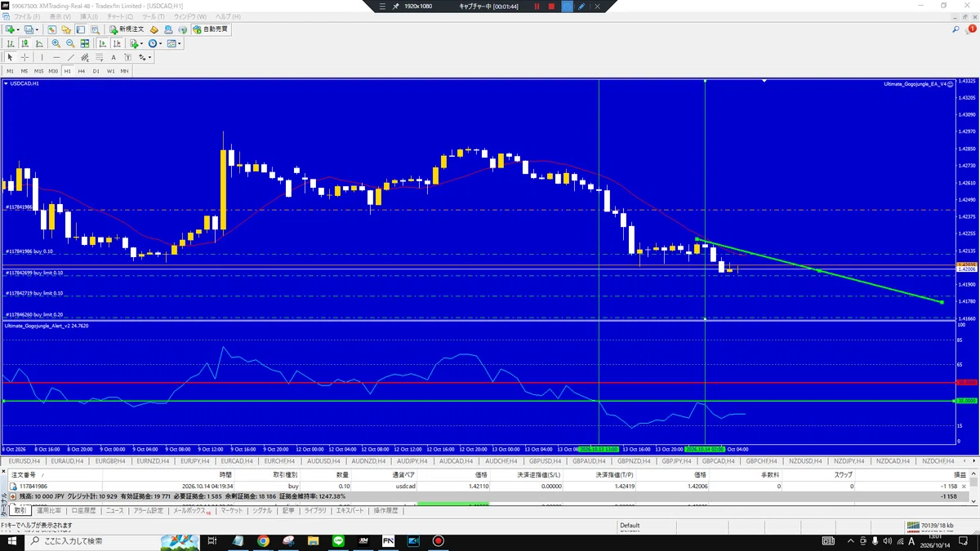Select the text tool A
The width and height of the screenshot is (980, 551).
(x=114, y=57)
